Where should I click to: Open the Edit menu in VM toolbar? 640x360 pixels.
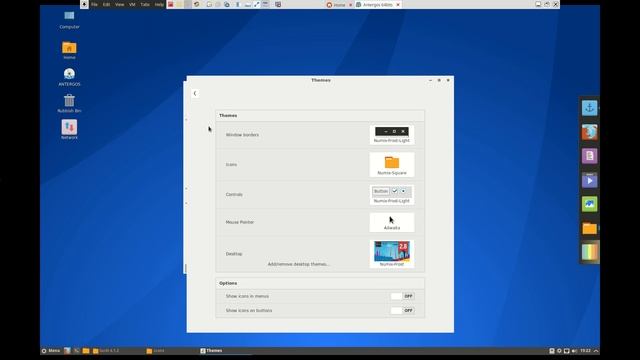(107, 4)
